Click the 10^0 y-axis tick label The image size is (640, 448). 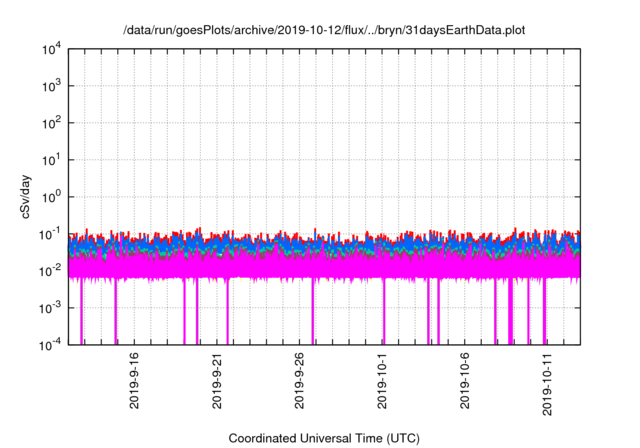pos(52,197)
